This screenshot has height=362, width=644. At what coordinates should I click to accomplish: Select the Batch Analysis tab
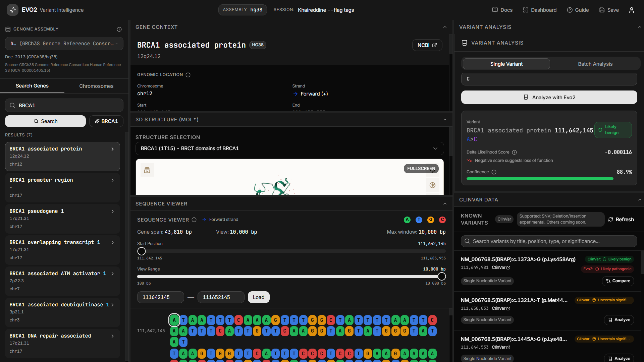point(595,64)
